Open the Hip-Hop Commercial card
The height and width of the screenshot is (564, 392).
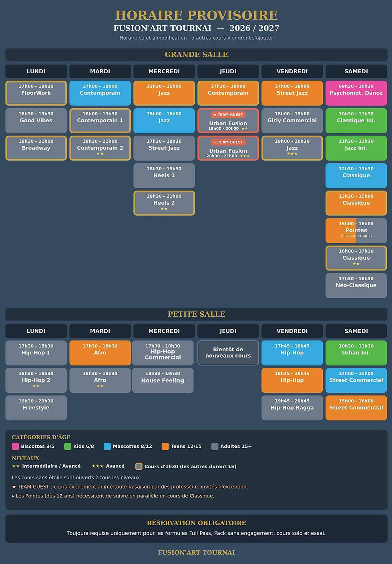163,353
